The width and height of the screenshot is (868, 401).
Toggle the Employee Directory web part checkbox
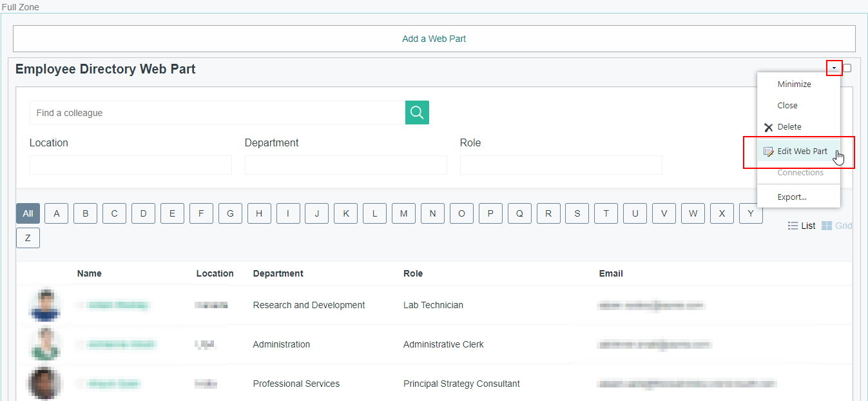tap(847, 68)
